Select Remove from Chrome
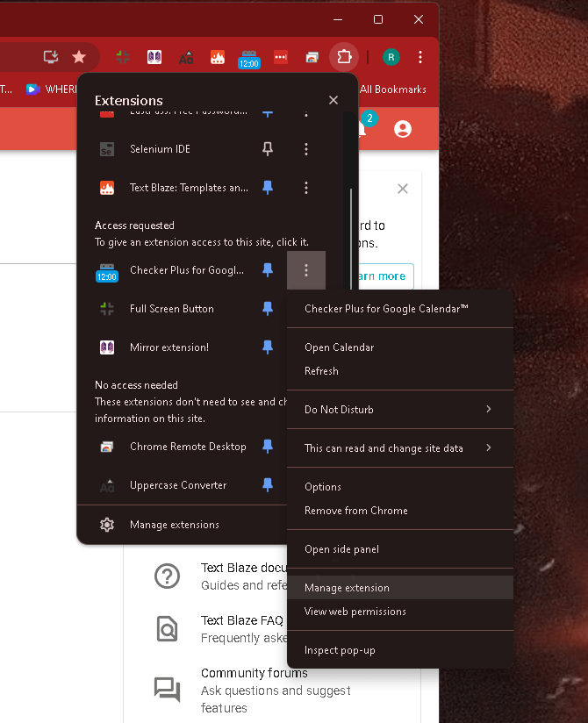 coord(400,511)
